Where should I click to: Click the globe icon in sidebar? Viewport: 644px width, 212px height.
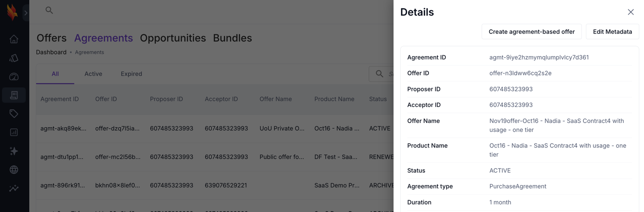(14, 170)
